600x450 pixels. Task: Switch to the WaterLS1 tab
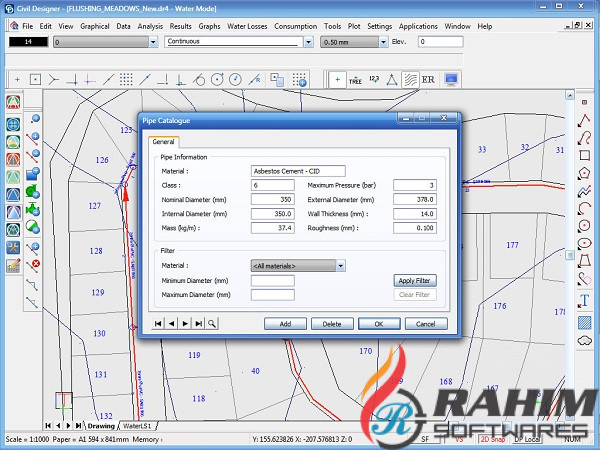(x=138, y=426)
